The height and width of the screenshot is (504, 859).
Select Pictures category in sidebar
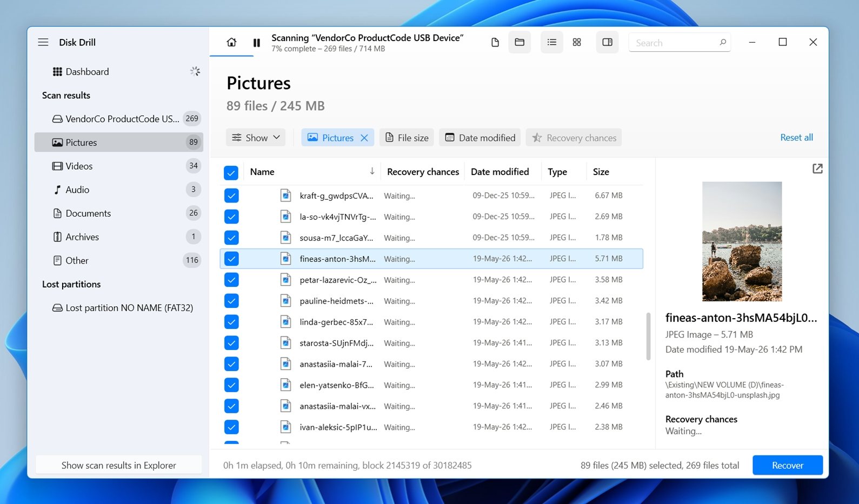coord(119,142)
